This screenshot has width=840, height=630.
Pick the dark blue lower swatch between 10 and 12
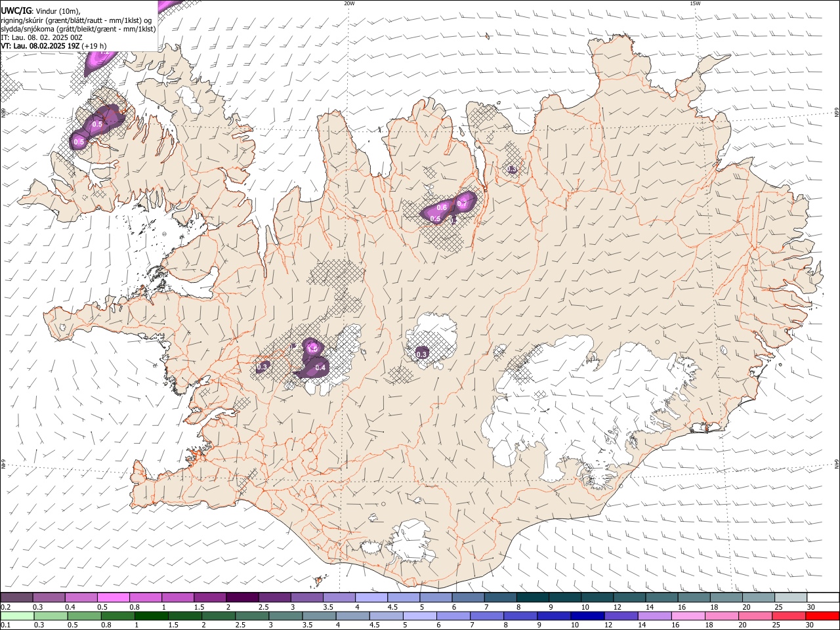pos(587,616)
